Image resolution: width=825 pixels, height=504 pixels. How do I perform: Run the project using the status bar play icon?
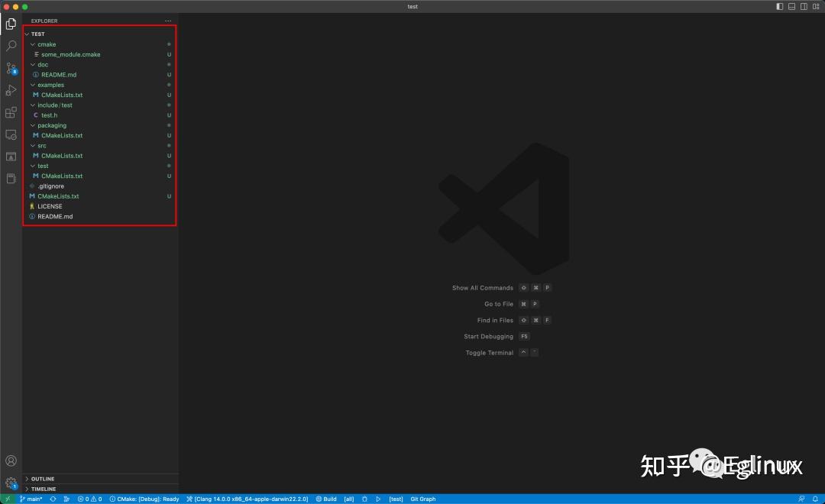(x=377, y=499)
